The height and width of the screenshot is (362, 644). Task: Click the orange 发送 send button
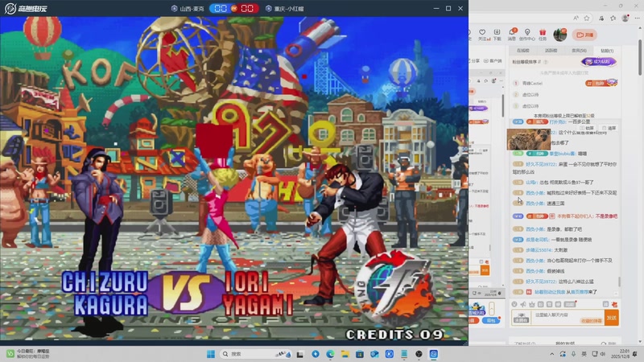(612, 318)
